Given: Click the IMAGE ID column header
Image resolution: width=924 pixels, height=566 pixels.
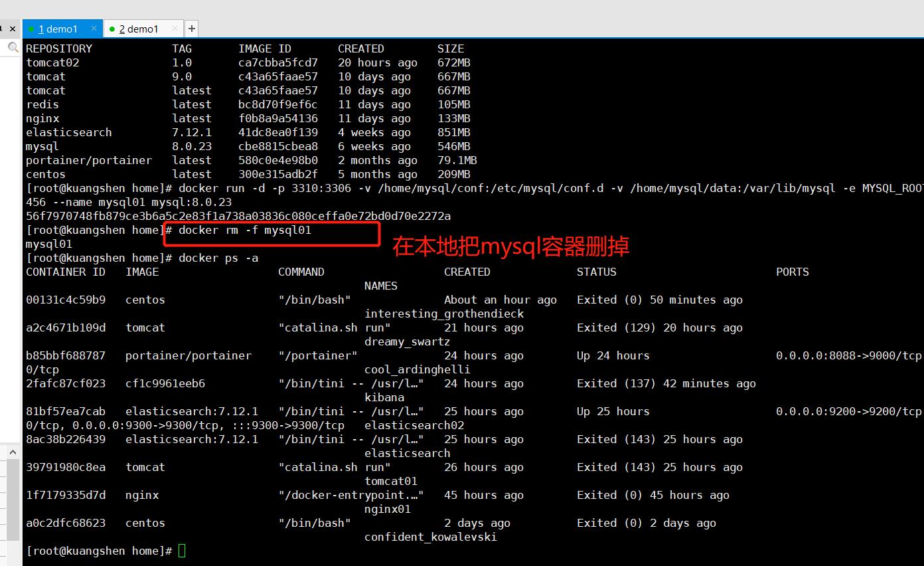Looking at the screenshot, I should pos(265,48).
